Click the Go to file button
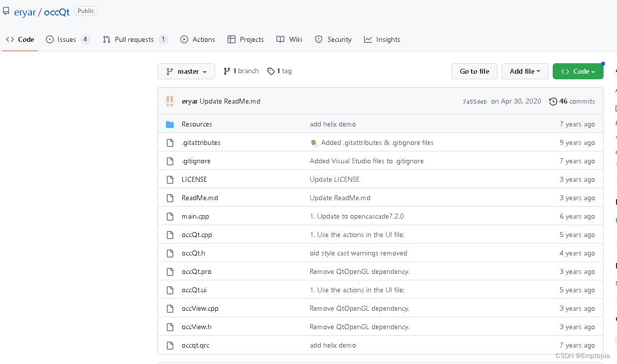This screenshot has width=617, height=364. (474, 71)
